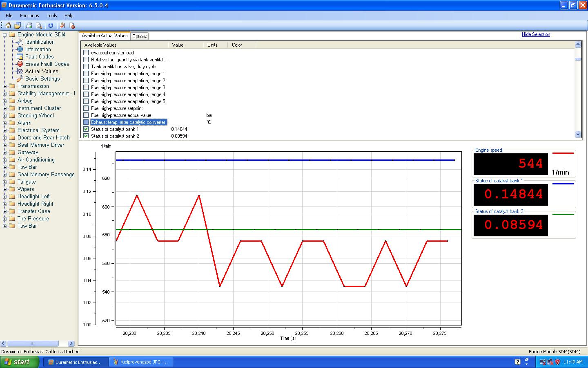Viewport: 588px width, 368px height.
Task: Expand the Air Conditioning tree node
Action: [x=5, y=160]
